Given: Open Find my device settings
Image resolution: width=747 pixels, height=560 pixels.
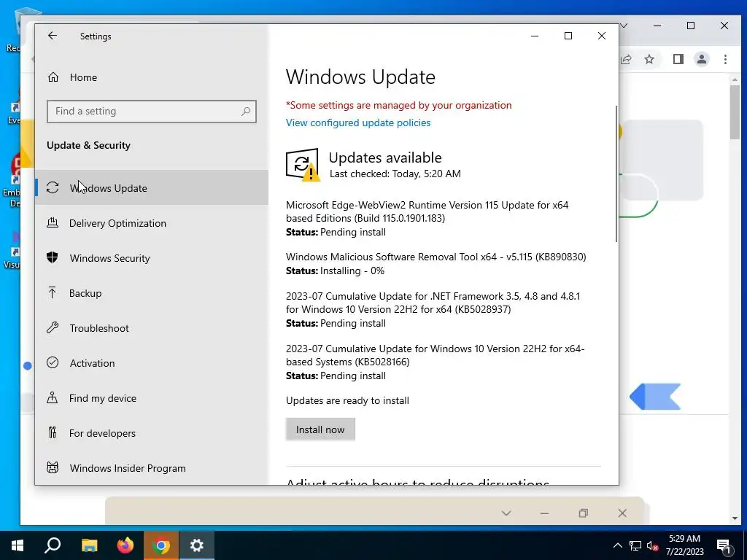Looking at the screenshot, I should tap(152, 398).
